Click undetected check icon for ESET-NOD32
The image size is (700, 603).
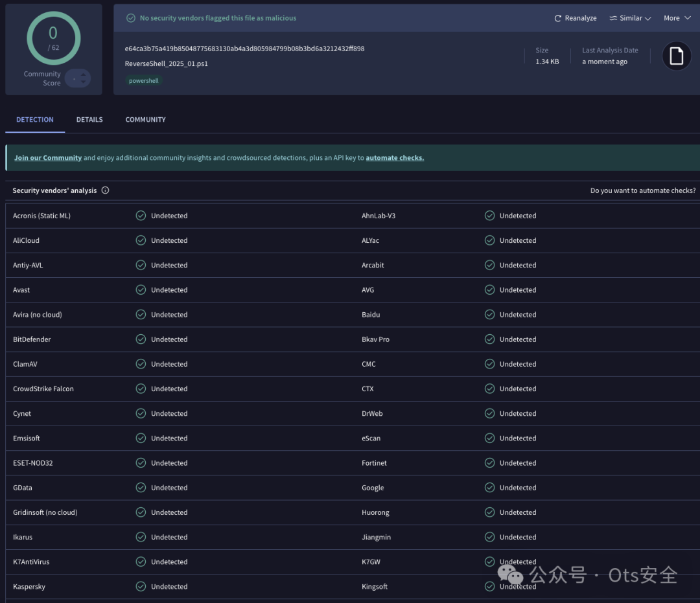[x=141, y=463]
